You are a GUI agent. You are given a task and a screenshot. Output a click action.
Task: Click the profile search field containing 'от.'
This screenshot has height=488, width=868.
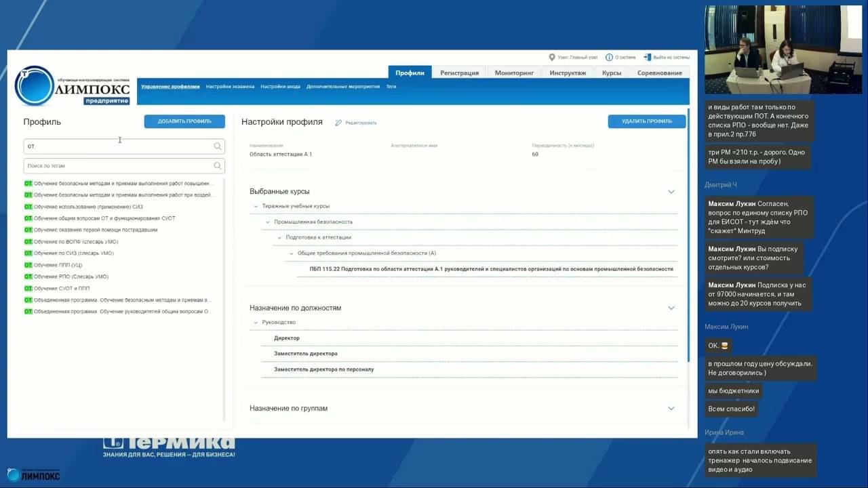coord(124,146)
